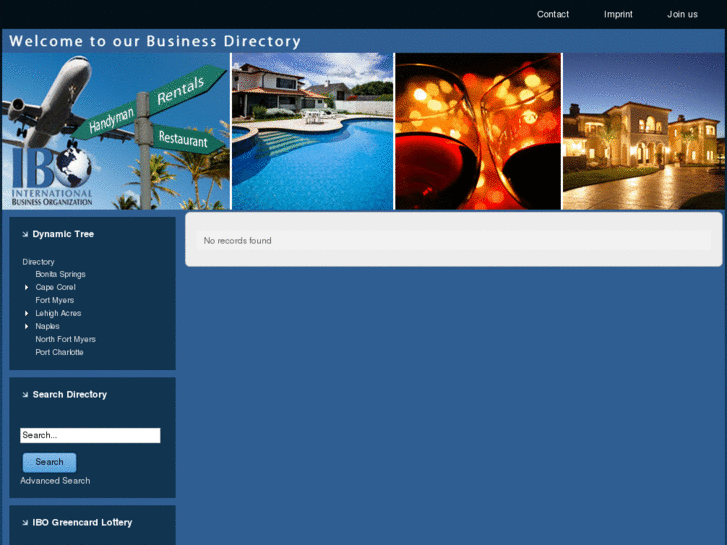Click the Welcome to our Business Directory title
The image size is (727, 545).
(155, 41)
